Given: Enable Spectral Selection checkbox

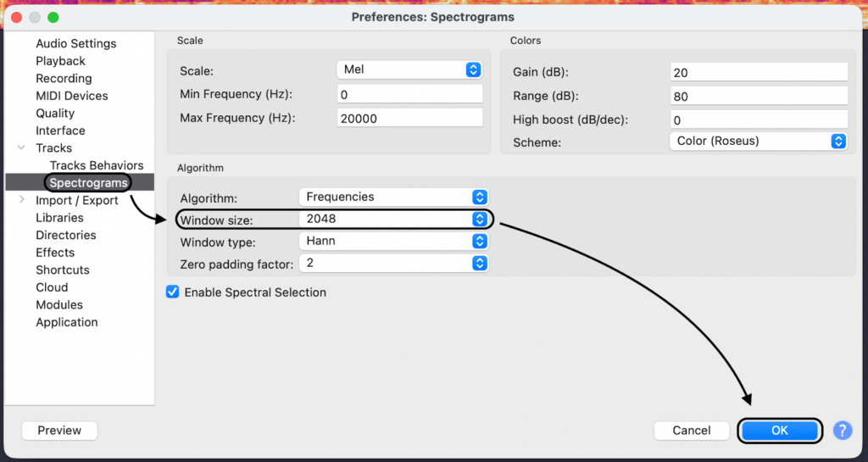Looking at the screenshot, I should [173, 292].
